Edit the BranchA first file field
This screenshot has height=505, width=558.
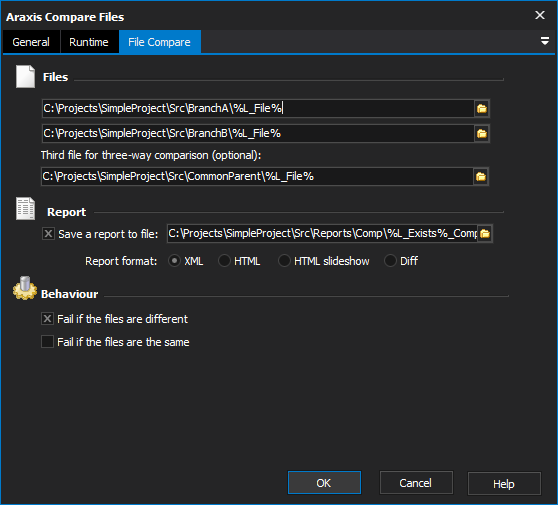click(x=258, y=109)
